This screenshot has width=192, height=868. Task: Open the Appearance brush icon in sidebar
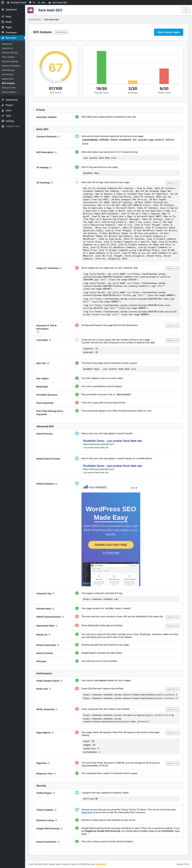pyautogui.click(x=3, y=100)
